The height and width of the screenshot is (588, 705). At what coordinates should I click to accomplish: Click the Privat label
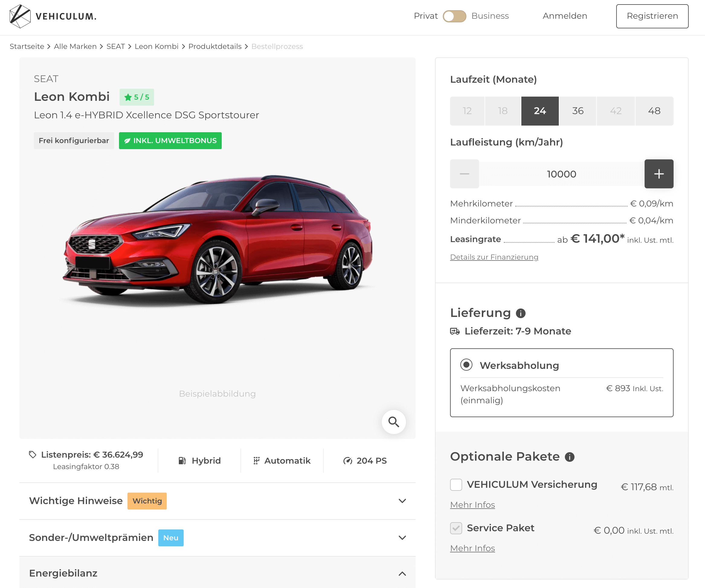click(x=426, y=16)
